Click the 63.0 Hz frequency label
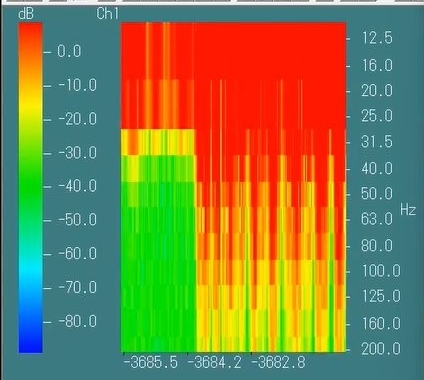This screenshot has height=380, width=424. (x=377, y=219)
